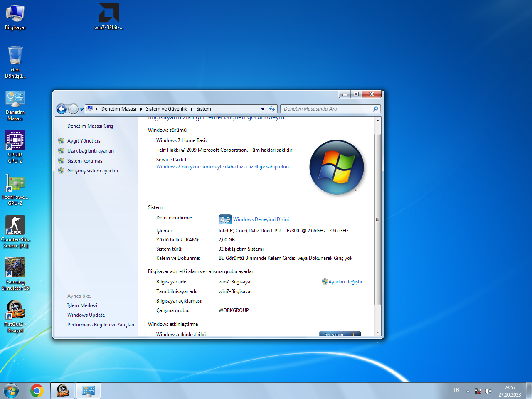
Task: Open Aygıt Yöneticisi
Action: click(x=84, y=141)
